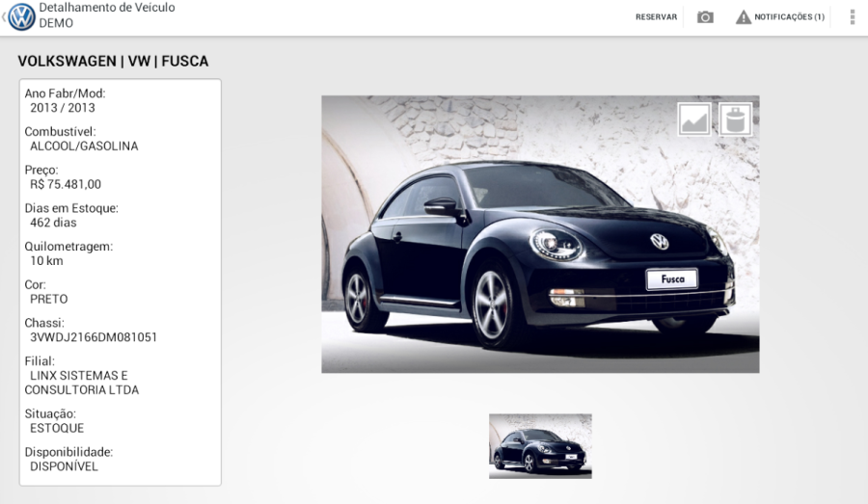
Task: Open the camera to take a photo
Action: pyautogui.click(x=705, y=17)
